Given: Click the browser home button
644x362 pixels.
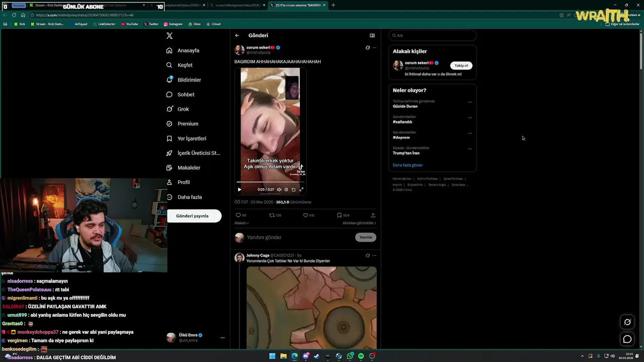Looking at the screenshot, I should 23,15.
